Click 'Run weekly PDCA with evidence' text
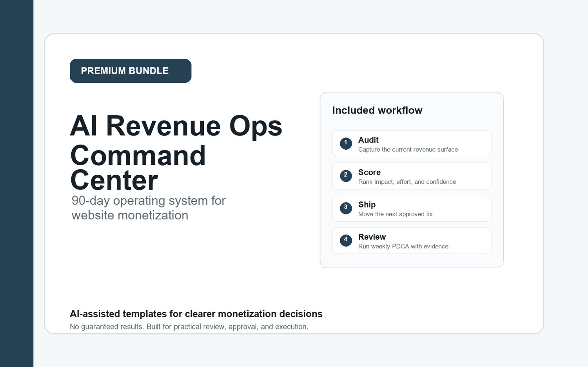This screenshot has width=588, height=367. (403, 246)
